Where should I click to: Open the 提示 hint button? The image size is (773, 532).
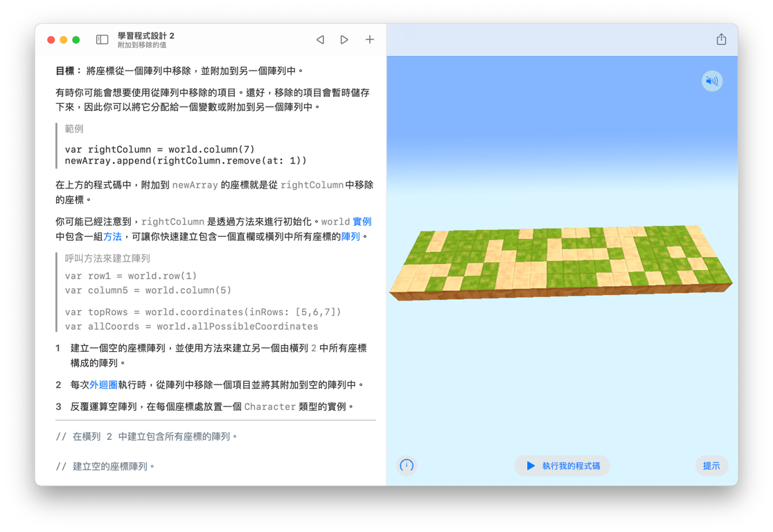[x=711, y=466]
